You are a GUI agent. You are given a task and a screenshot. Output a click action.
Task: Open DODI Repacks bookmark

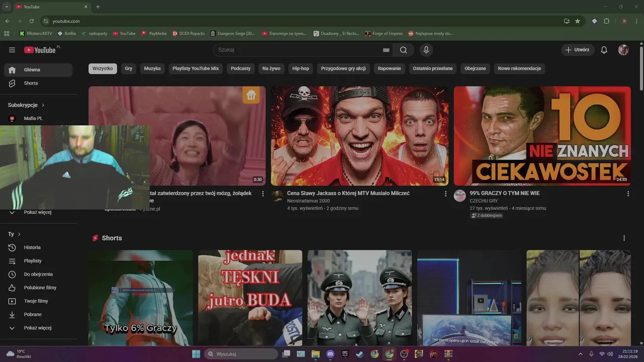(188, 33)
